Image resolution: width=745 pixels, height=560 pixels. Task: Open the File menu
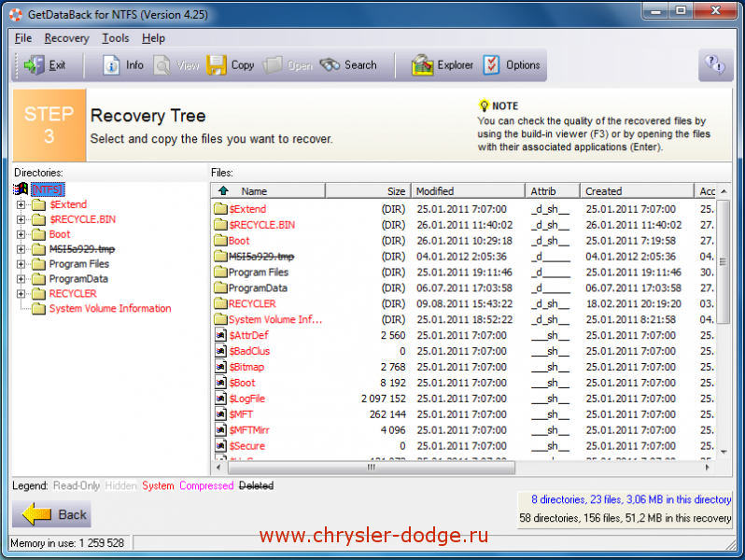pyautogui.click(x=23, y=38)
